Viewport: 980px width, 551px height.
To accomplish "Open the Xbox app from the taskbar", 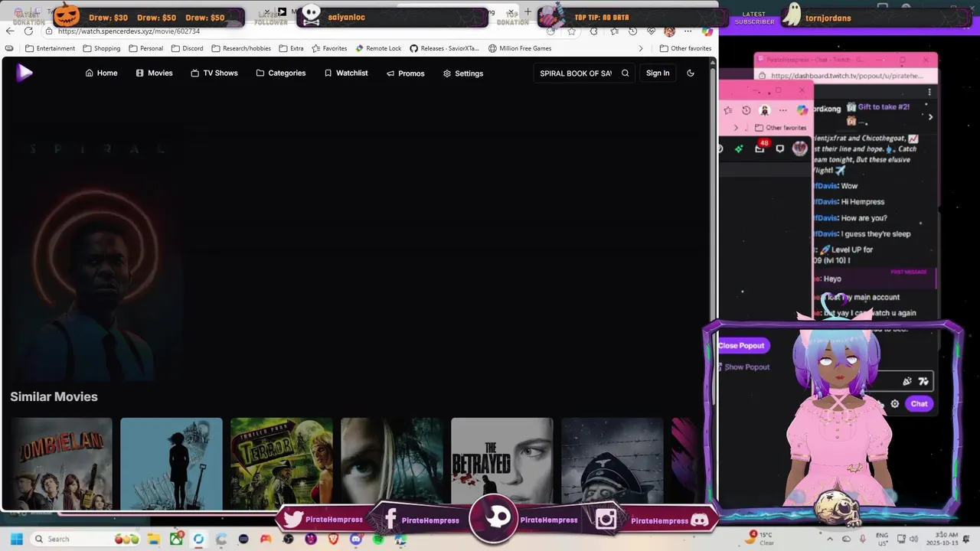I will pos(176,539).
